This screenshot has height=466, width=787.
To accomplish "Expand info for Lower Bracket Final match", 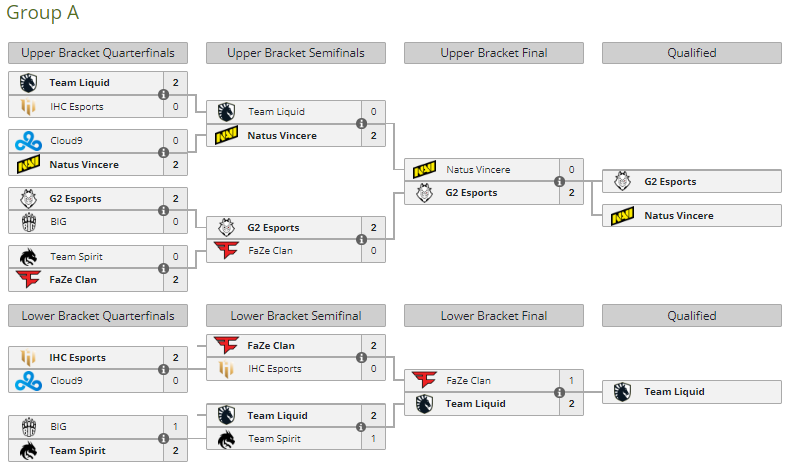I will (559, 392).
